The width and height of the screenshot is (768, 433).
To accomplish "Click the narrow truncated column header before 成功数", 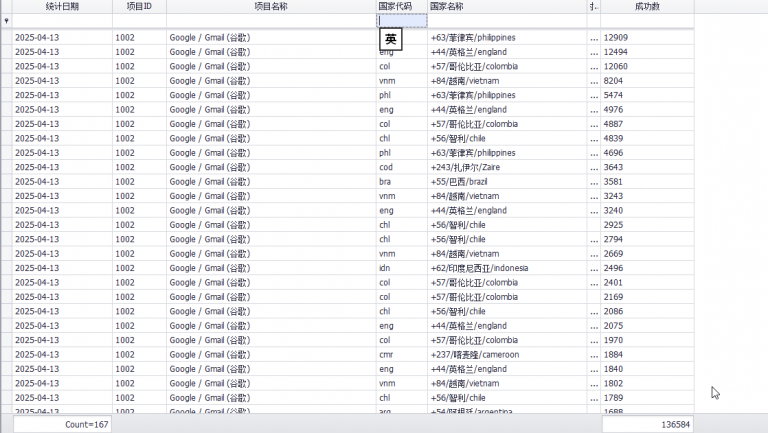I will (x=594, y=6).
